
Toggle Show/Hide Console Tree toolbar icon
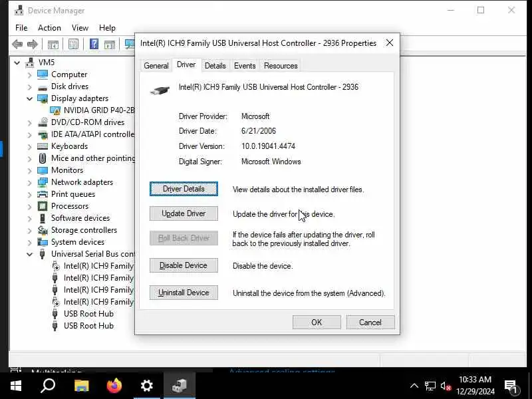(x=53, y=45)
